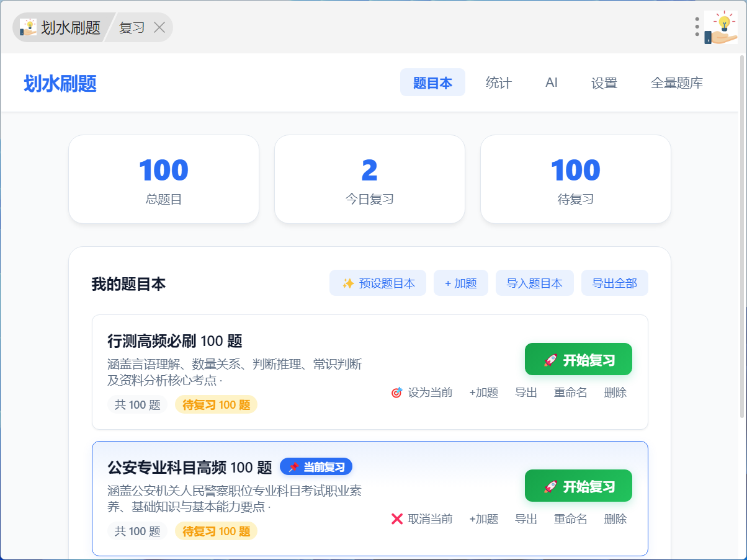Click 导出全部 button
This screenshot has height=560, width=747.
coord(615,283)
